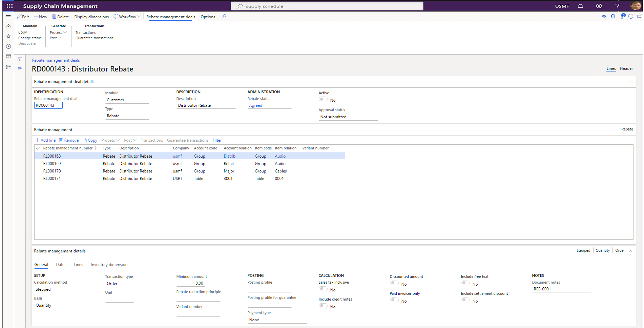Turn on Include credit notes

coord(323,305)
